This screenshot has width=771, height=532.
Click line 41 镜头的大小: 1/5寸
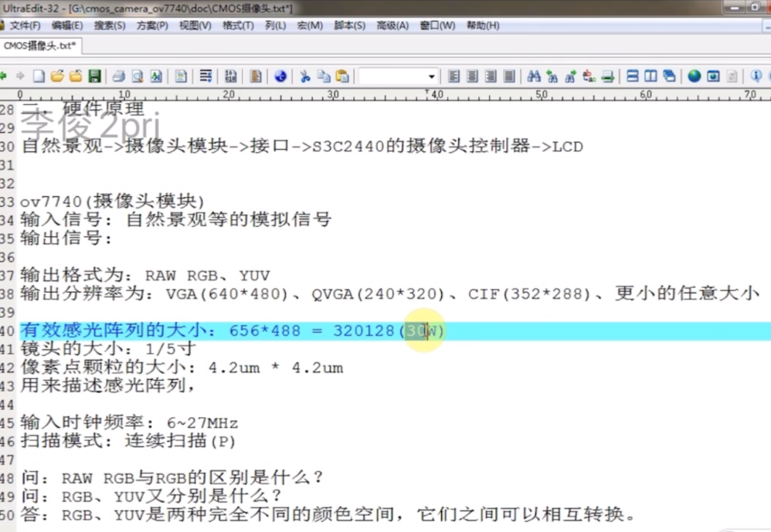click(108, 349)
